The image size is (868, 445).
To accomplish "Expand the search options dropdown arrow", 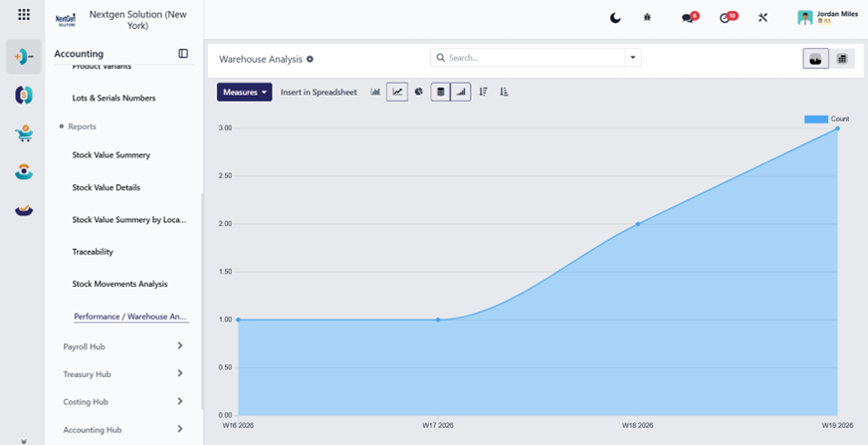I will click(633, 58).
